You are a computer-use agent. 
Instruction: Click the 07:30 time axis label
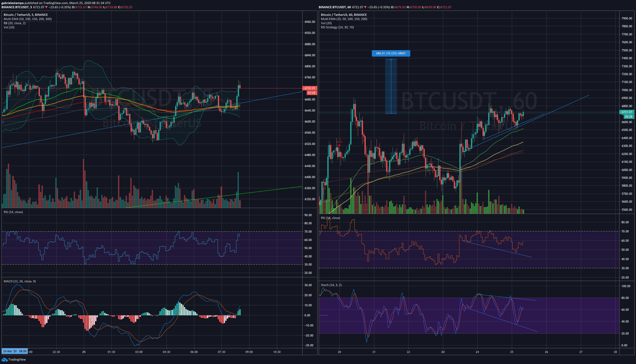coord(221,352)
